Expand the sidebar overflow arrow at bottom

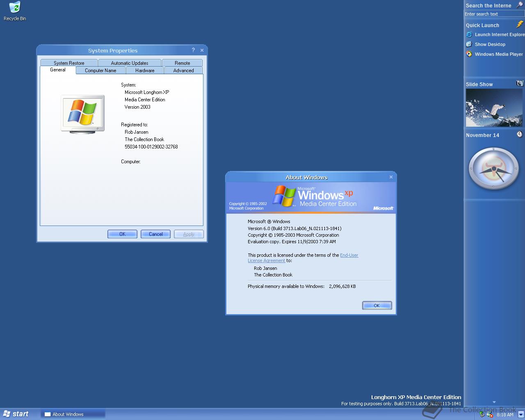click(494, 402)
